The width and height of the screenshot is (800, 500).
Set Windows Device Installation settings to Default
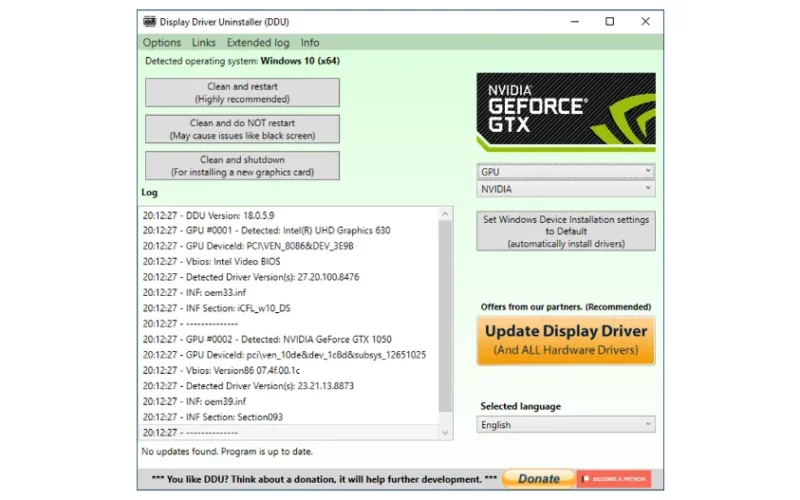[x=566, y=231]
